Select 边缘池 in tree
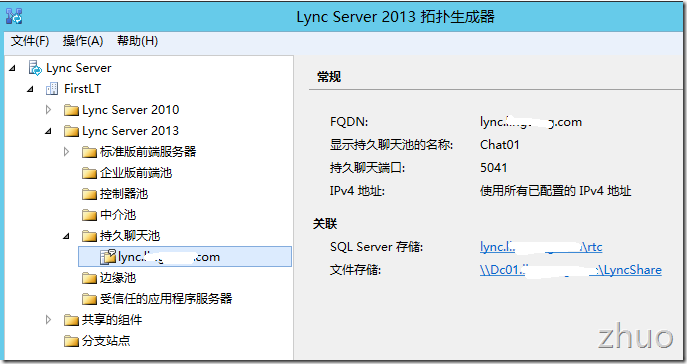Image resolution: width=687 pixels, height=364 pixels. [x=118, y=278]
